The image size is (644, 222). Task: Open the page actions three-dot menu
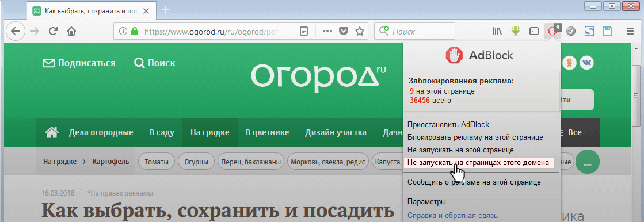coord(327,31)
